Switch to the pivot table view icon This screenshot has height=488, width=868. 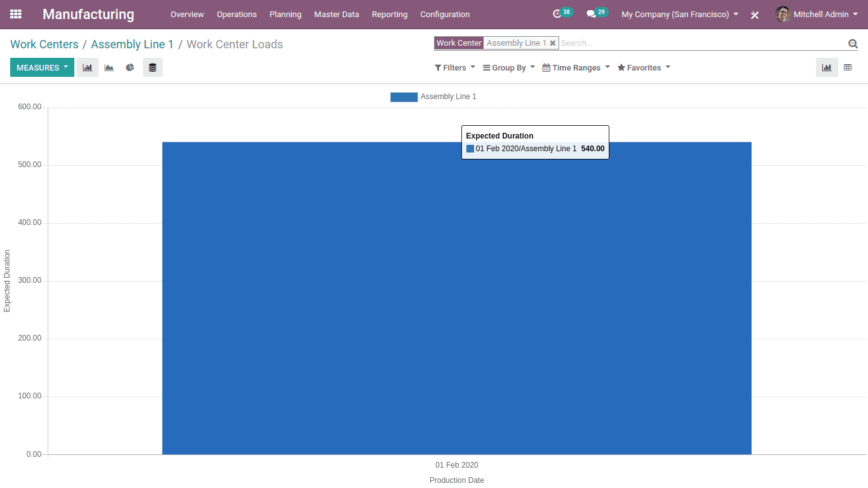click(848, 67)
